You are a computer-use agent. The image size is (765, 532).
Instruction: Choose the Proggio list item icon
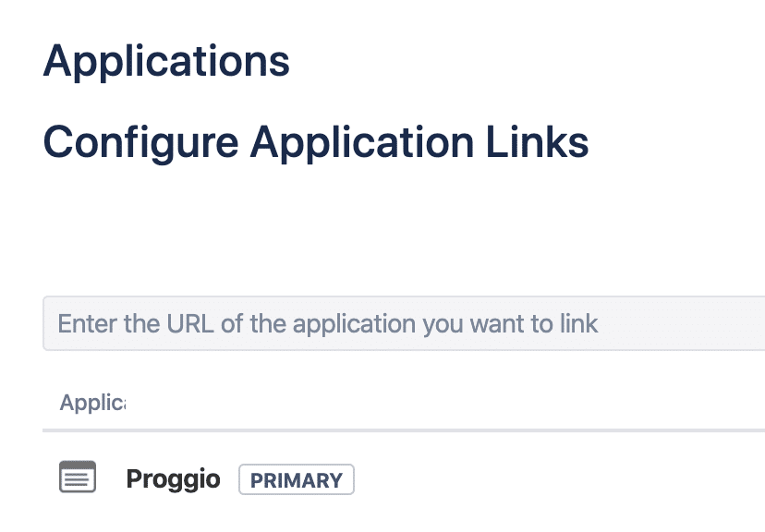[78, 477]
